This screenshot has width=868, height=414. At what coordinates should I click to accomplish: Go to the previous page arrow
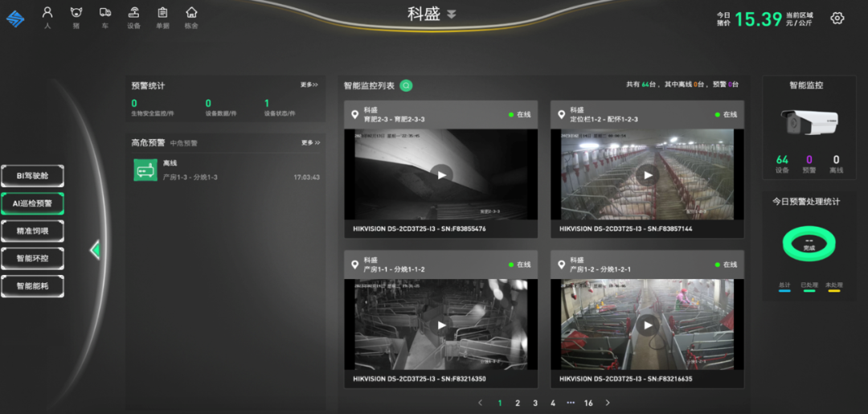480,403
